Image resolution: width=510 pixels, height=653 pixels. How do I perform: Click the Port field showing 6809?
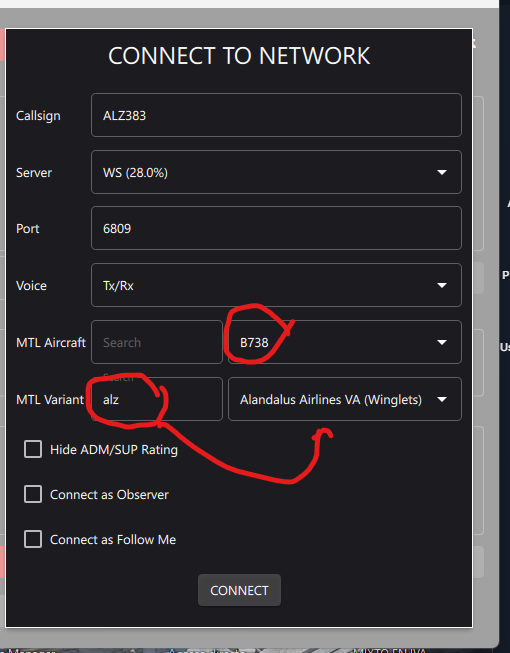pos(276,228)
